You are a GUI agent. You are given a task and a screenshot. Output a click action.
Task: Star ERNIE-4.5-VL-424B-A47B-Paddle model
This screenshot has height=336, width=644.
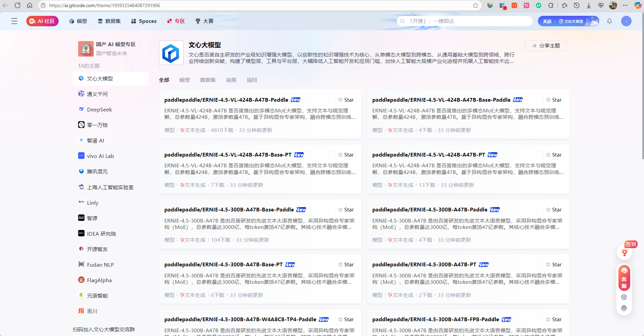pyautogui.click(x=346, y=100)
